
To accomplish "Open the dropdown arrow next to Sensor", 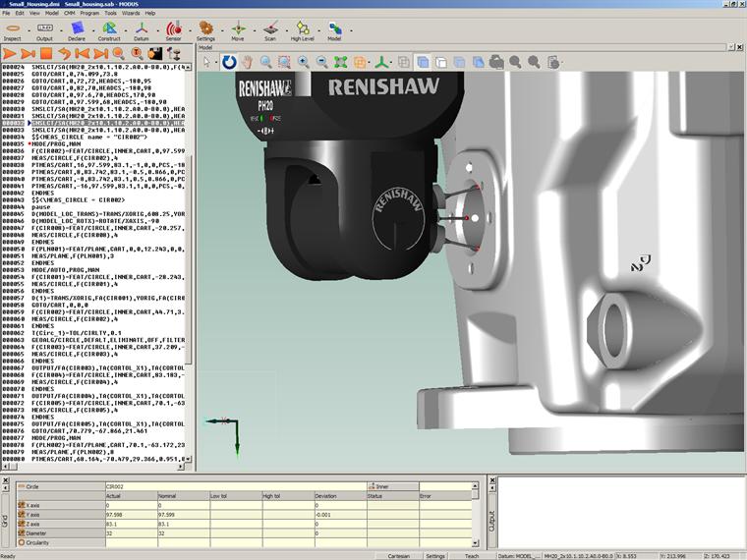I will [190, 30].
